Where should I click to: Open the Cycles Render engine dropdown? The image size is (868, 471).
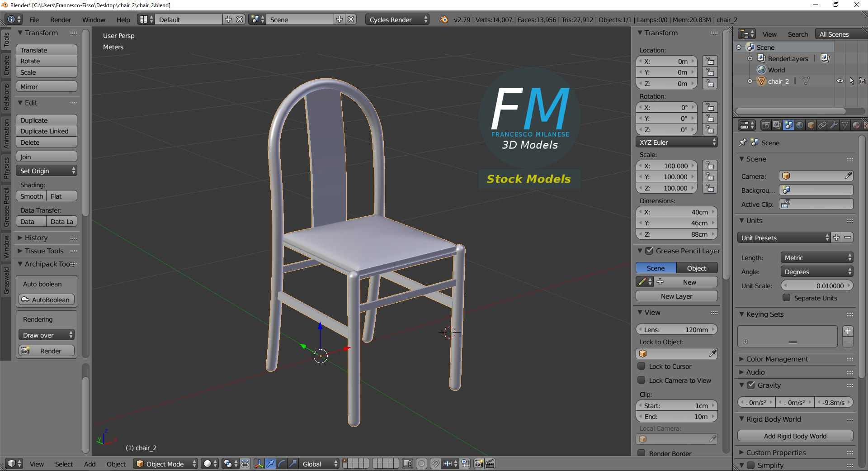pos(398,19)
